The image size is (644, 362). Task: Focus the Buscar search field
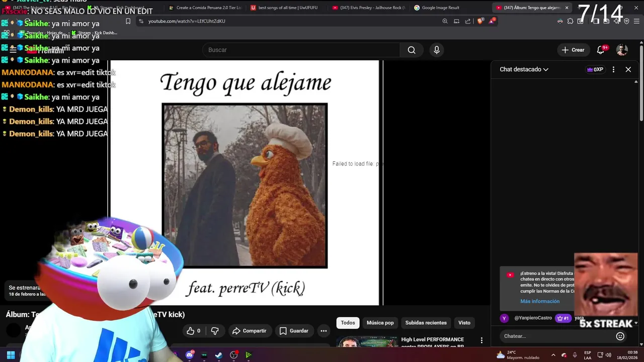(x=301, y=50)
